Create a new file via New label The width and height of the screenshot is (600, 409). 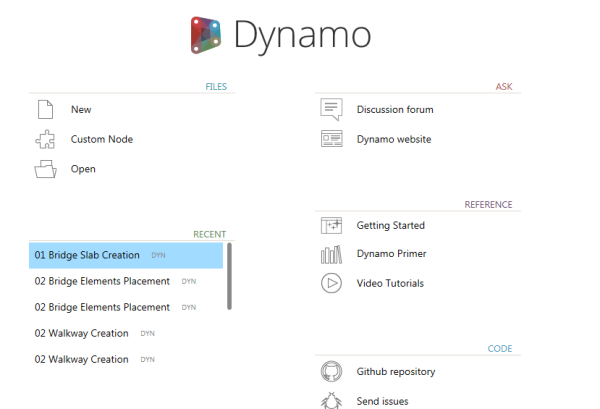[81, 109]
